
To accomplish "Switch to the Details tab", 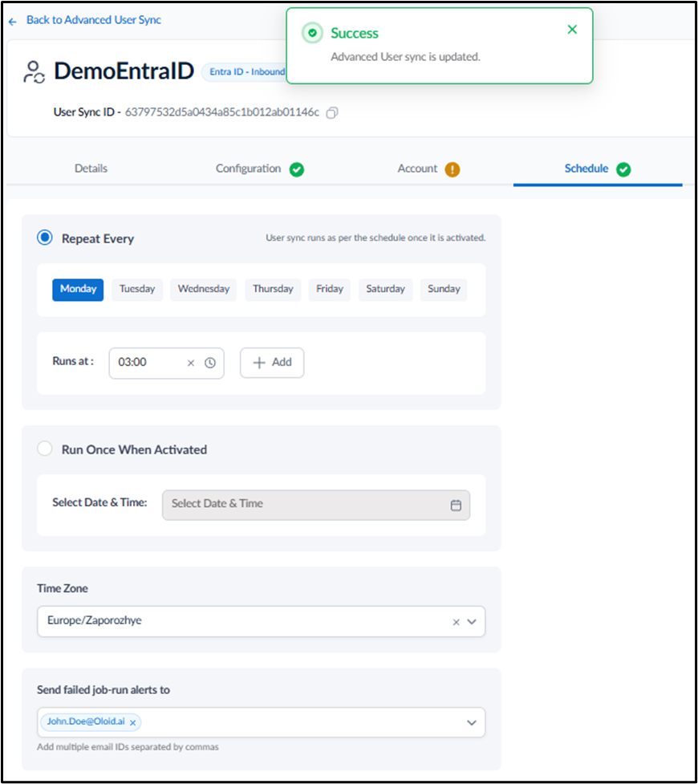I will tap(91, 169).
